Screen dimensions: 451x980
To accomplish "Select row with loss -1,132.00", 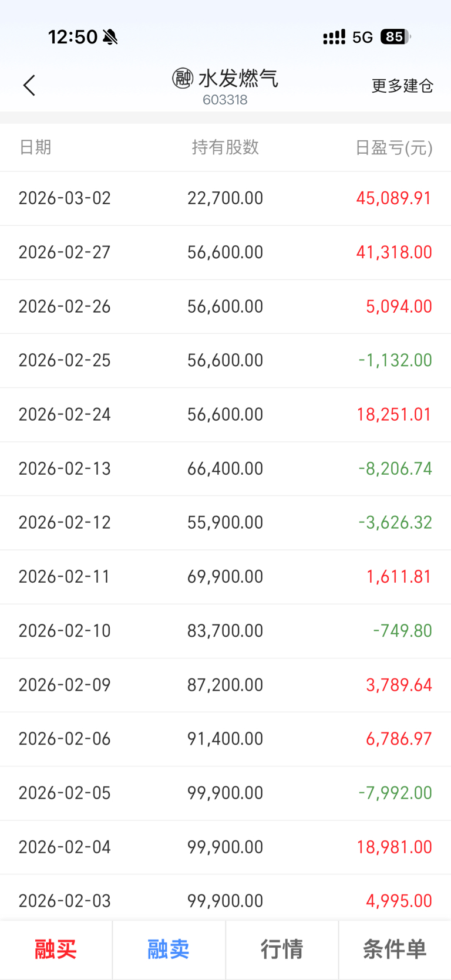I will 225,360.
